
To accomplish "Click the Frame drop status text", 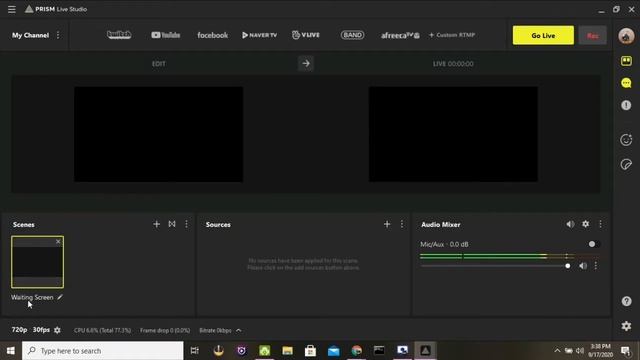I will point(165,330).
